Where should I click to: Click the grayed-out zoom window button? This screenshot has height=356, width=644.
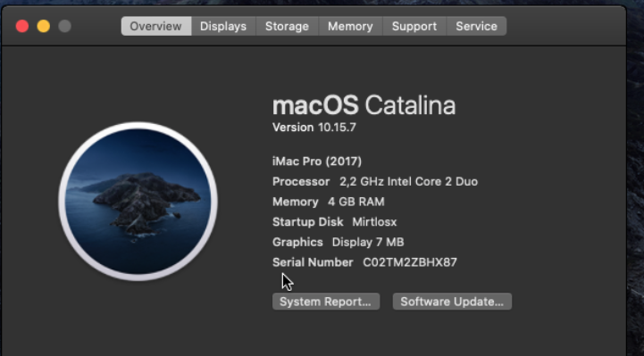(65, 26)
